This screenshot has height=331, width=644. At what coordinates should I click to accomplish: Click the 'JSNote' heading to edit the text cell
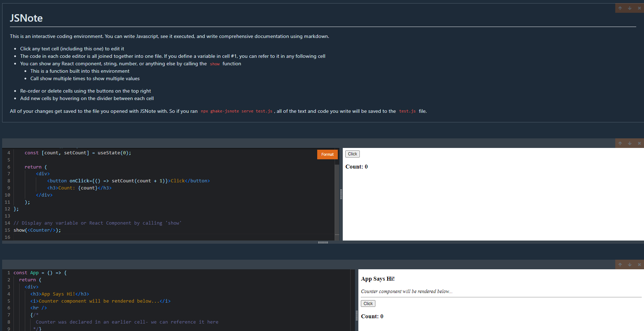26,18
